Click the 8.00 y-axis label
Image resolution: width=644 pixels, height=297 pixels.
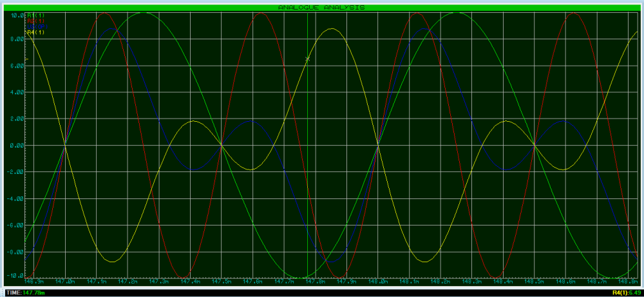[x=16, y=39]
